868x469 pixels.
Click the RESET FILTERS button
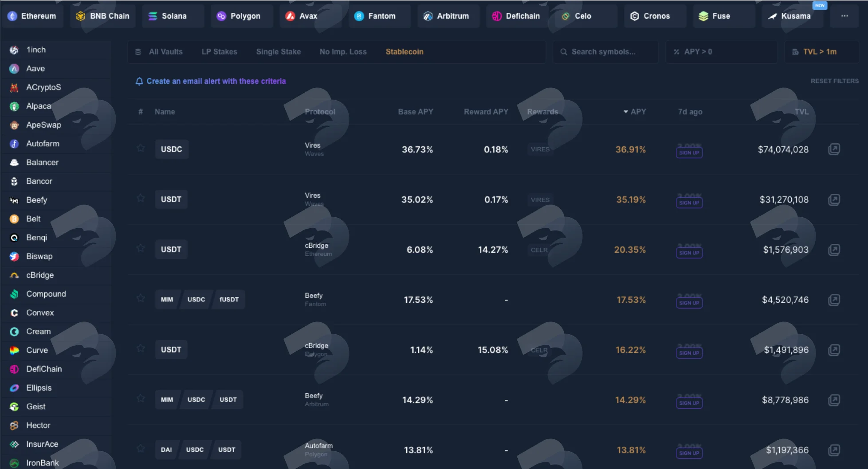[835, 81]
